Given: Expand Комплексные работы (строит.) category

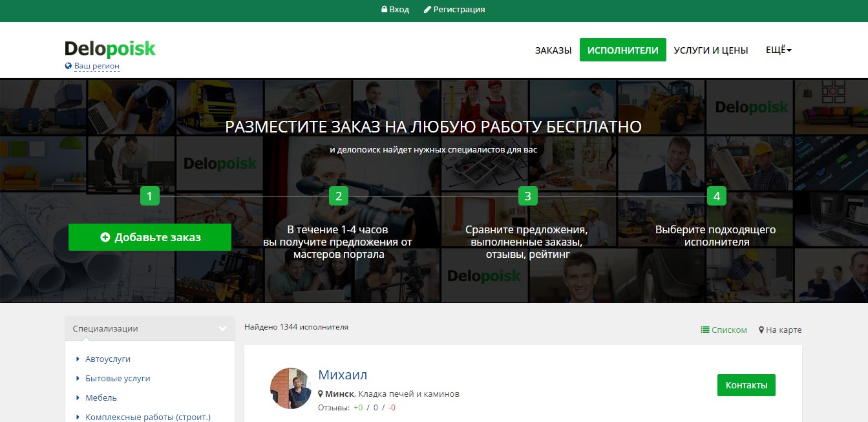Looking at the screenshot, I should pos(148,417).
